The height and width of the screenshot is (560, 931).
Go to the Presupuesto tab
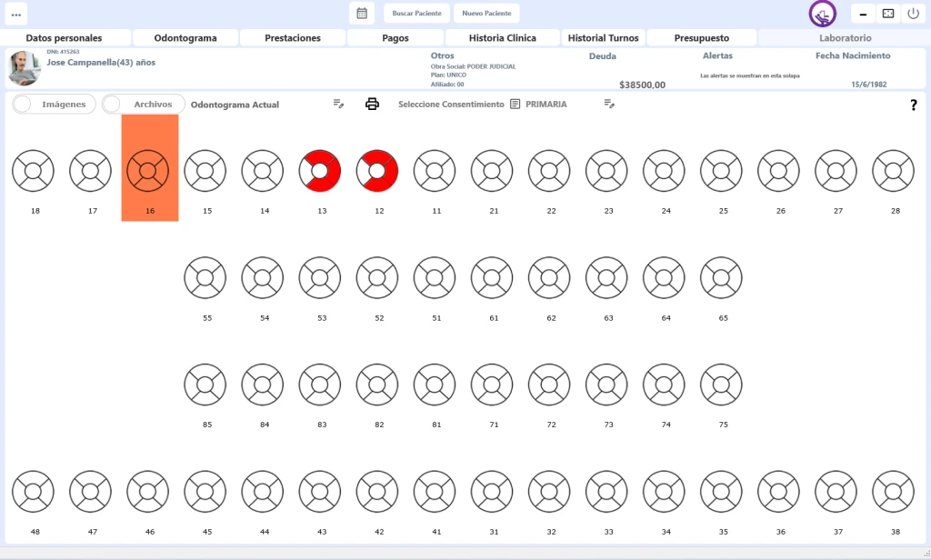coord(701,38)
